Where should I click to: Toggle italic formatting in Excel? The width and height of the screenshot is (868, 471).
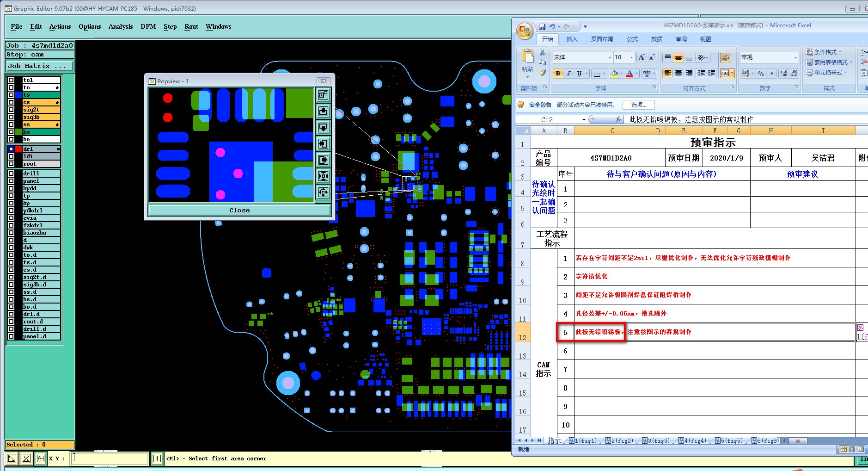(x=568, y=74)
